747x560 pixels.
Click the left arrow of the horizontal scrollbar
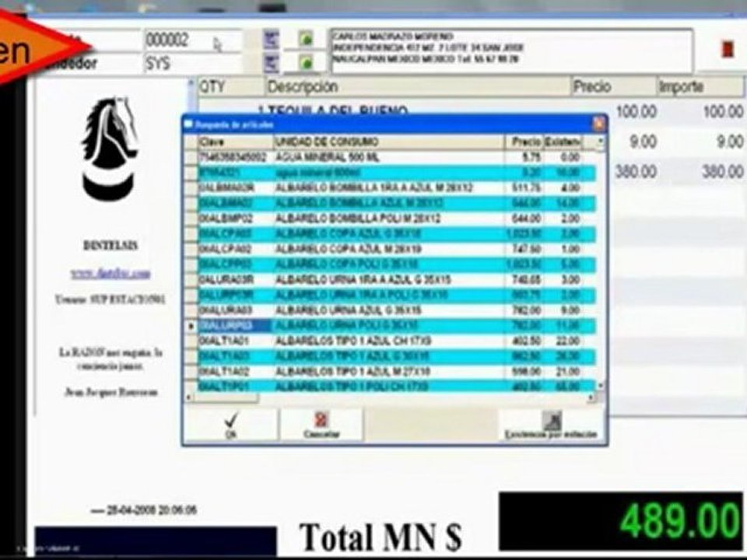tap(190, 397)
